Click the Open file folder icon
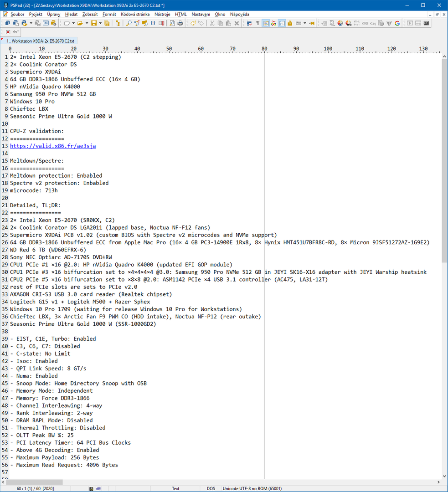The height and width of the screenshot is (492, 448). pos(80,23)
